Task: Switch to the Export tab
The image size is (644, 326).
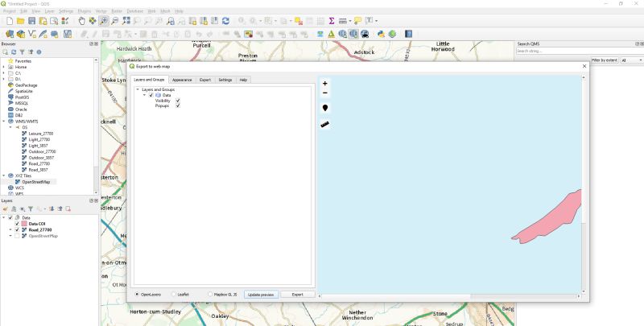Action: click(205, 80)
